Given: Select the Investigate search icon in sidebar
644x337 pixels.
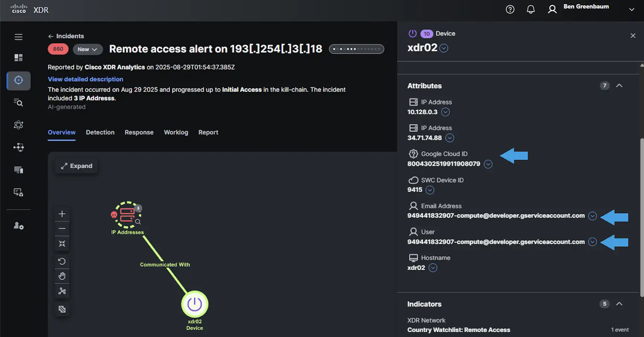Looking at the screenshot, I should tap(18, 103).
